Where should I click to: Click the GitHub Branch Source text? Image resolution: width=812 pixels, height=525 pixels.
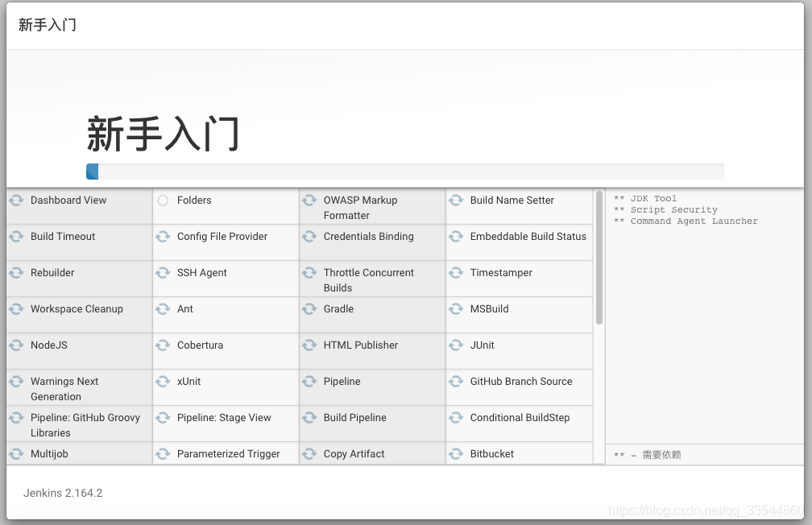(521, 382)
